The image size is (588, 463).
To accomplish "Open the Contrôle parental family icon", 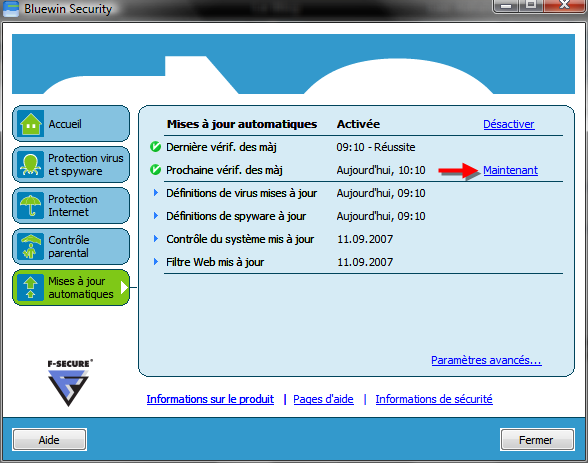I will click(31, 246).
